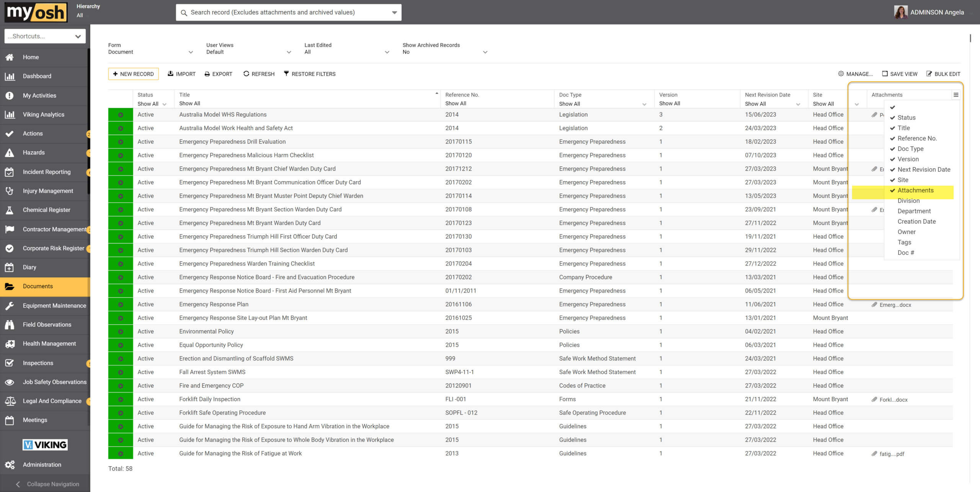Screen dimensions: 980x492
Task: Click the paperclip icon beside Emerg...docx attachment
Action: 874,305
